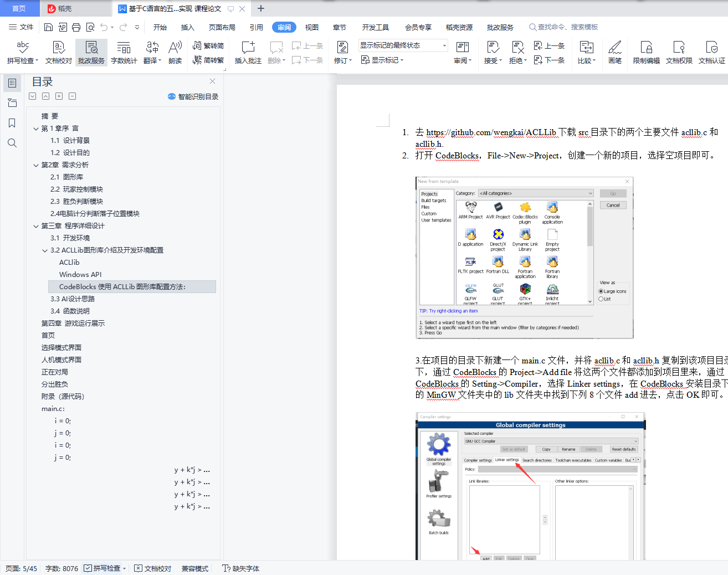This screenshot has height=575, width=728.
Task: Reject the tracked change (拒绝)
Action: tap(518, 53)
